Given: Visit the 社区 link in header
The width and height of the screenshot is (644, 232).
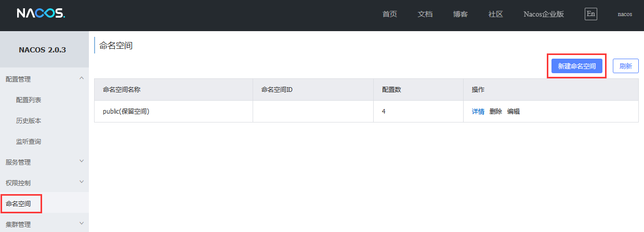Looking at the screenshot, I should click(495, 14).
